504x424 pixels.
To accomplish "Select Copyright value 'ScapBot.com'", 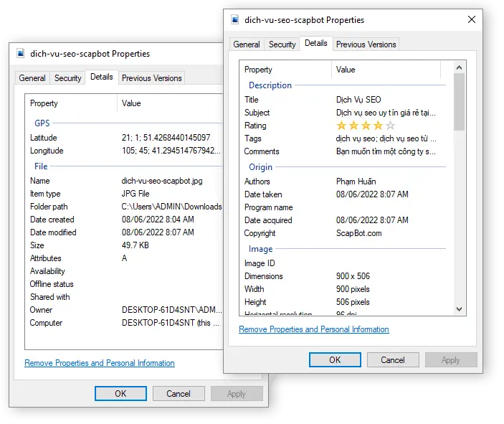I will tap(358, 233).
